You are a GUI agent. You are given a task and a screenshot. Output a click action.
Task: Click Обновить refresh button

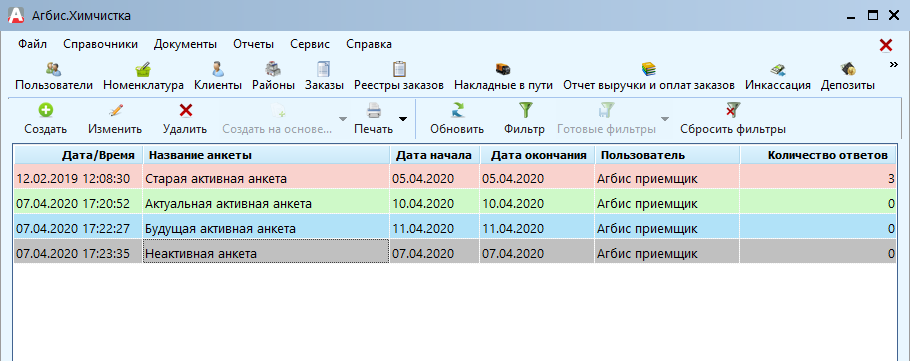point(457,119)
